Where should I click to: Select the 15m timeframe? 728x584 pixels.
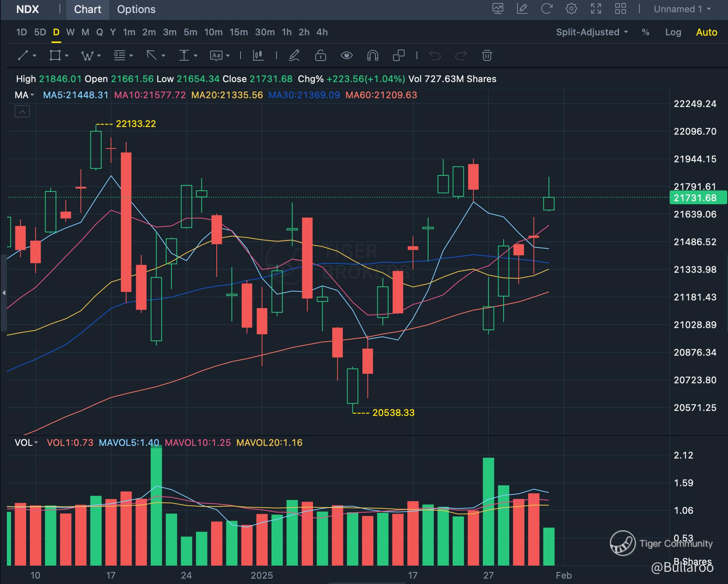tap(239, 32)
